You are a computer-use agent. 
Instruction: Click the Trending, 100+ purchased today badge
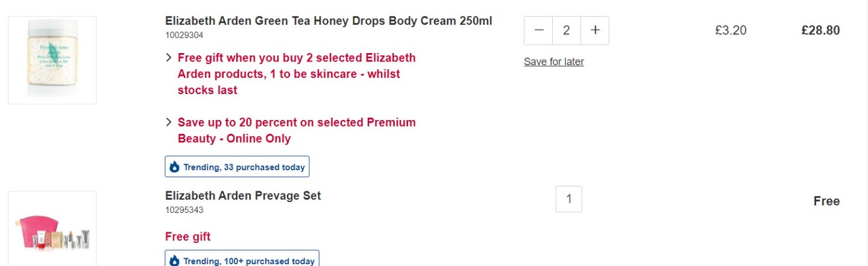tap(242, 259)
